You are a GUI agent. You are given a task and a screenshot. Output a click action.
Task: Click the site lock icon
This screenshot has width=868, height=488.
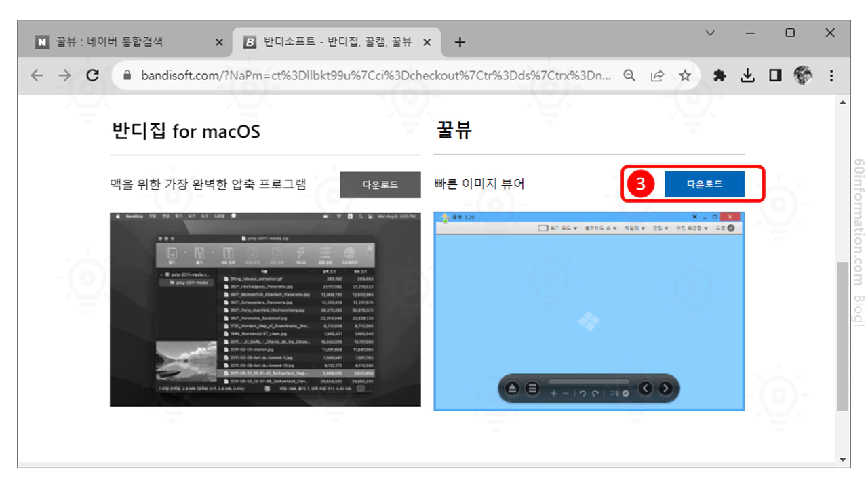pyautogui.click(x=127, y=76)
